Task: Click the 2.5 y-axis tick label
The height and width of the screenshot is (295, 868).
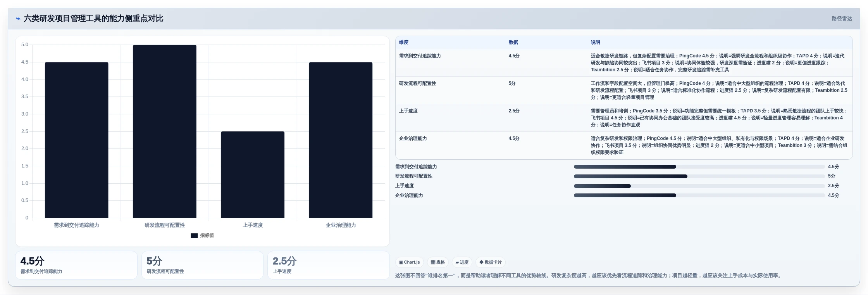Action: 25,131
